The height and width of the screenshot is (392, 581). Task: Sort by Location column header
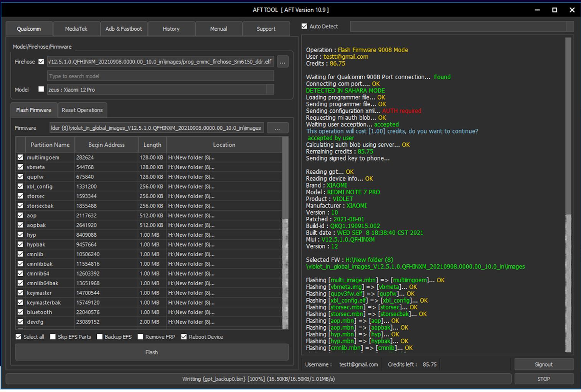[224, 145]
